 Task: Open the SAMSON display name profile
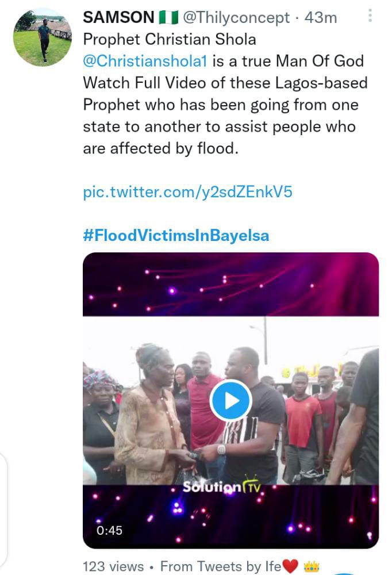(118, 17)
